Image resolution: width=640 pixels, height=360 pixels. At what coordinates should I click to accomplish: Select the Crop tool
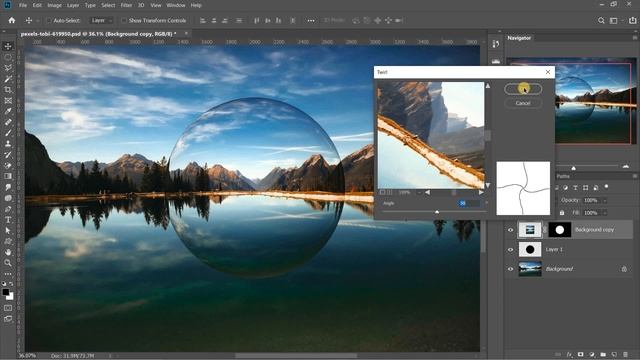[x=8, y=89]
